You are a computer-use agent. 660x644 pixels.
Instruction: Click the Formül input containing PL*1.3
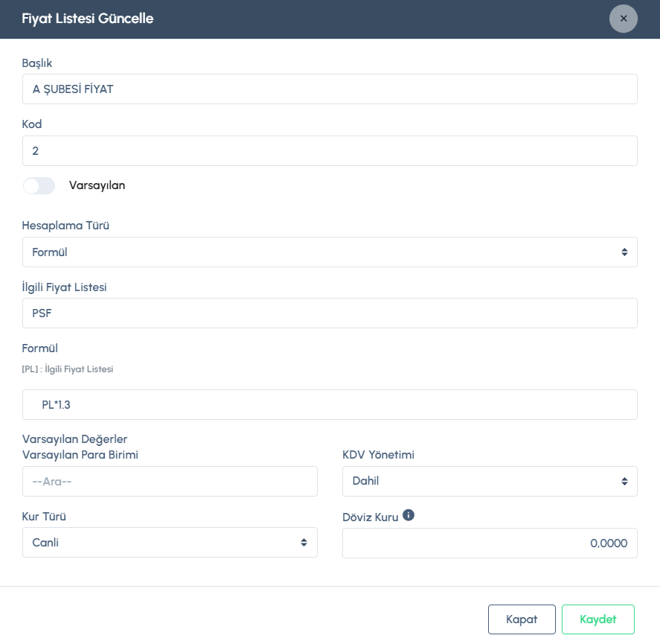click(x=330, y=405)
